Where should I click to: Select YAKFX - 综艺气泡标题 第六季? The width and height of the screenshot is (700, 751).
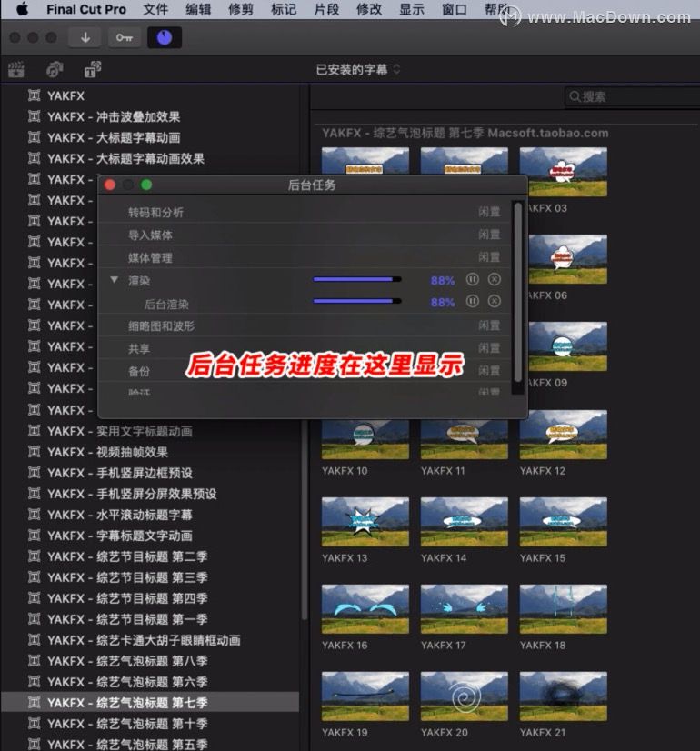pyautogui.click(x=150, y=682)
